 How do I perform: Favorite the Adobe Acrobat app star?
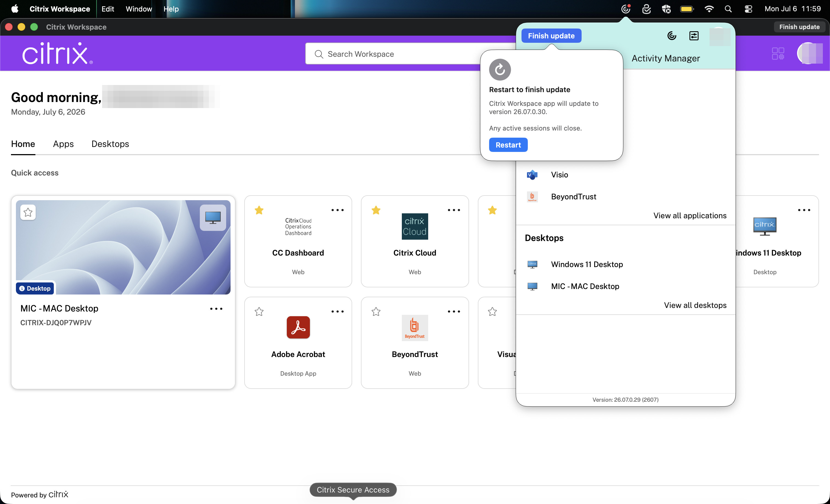click(259, 312)
